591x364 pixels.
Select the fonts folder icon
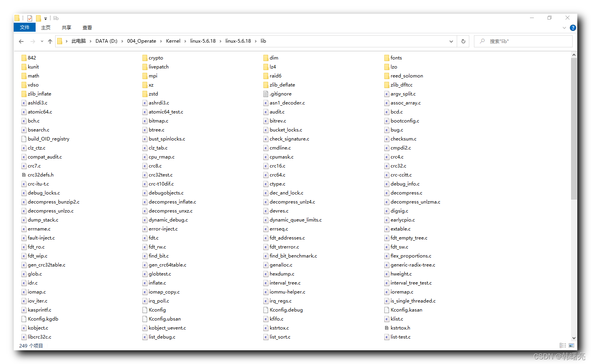(387, 58)
